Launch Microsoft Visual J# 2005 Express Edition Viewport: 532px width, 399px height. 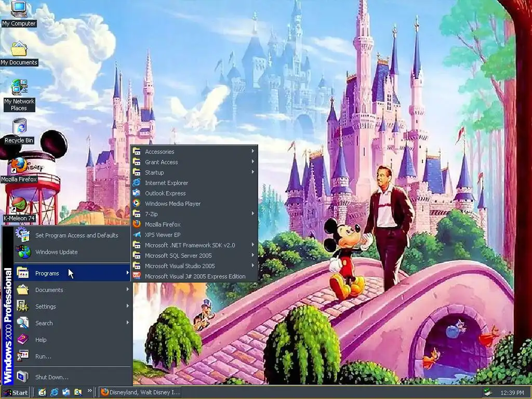pyautogui.click(x=194, y=276)
